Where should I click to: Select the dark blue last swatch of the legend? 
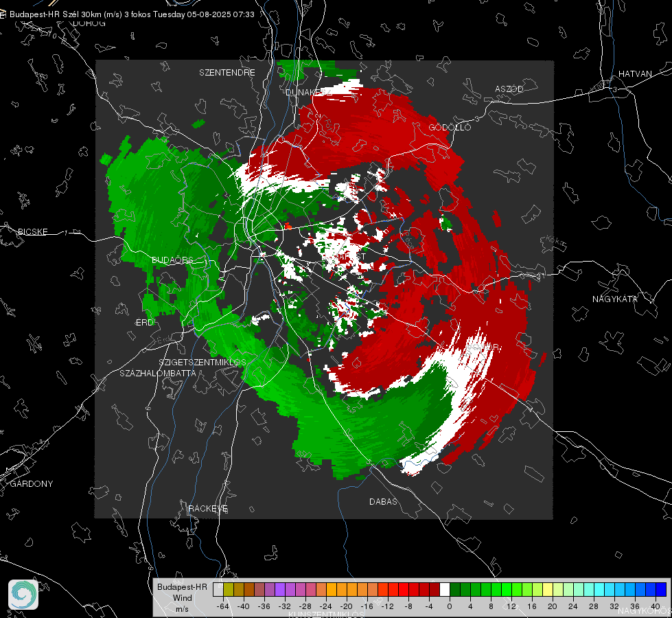(x=661, y=590)
